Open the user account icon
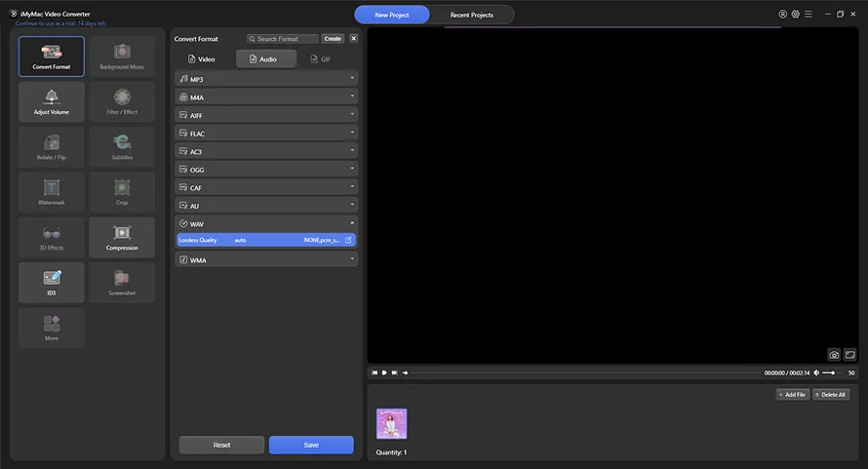The height and width of the screenshot is (469, 868). coord(783,15)
